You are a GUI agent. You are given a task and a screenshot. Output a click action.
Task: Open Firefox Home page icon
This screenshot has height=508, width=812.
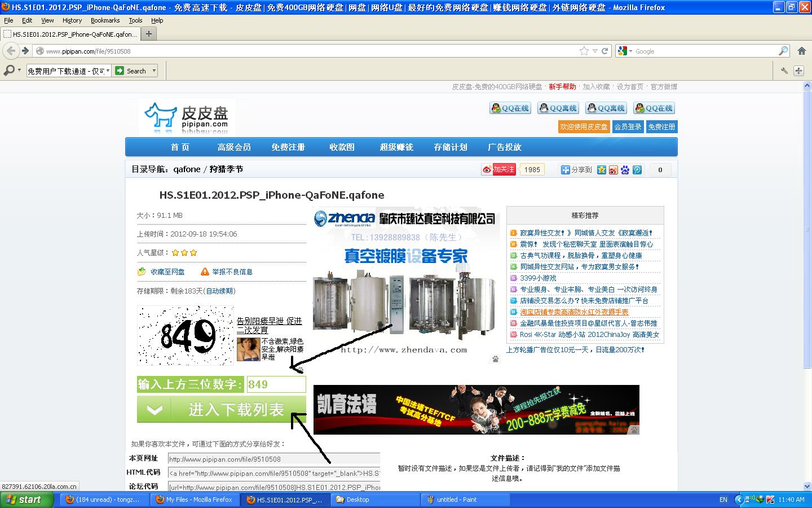tap(802, 51)
